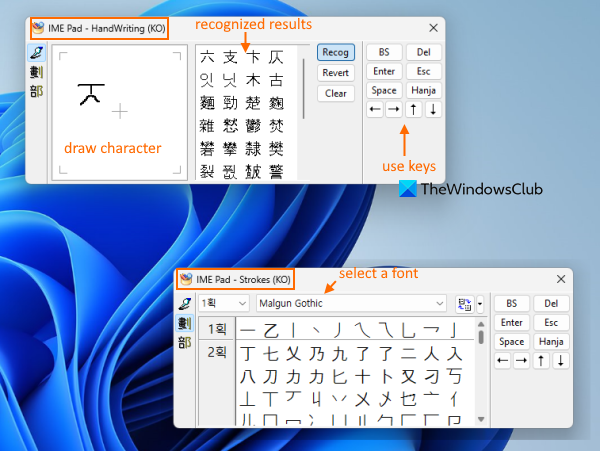The width and height of the screenshot is (600, 451).
Task: Pick recognized character 六
Action: [207, 58]
